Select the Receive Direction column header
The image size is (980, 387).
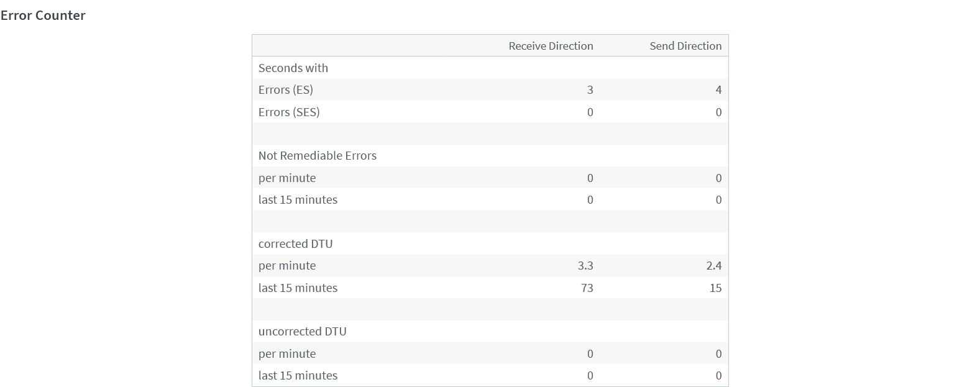point(551,46)
